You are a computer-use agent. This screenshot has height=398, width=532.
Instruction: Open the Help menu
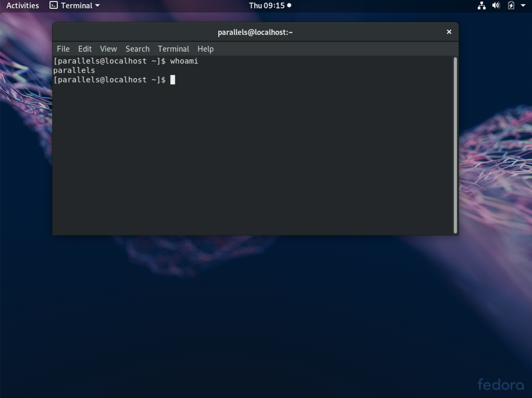[x=206, y=49]
